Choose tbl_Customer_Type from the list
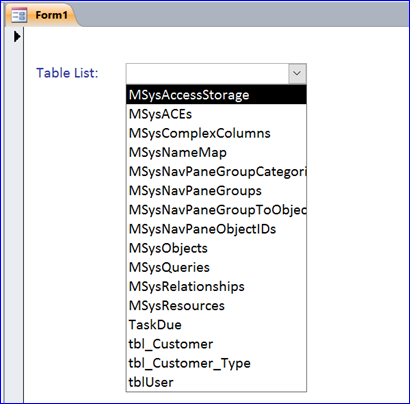The height and width of the screenshot is (404, 410). [x=216, y=363]
